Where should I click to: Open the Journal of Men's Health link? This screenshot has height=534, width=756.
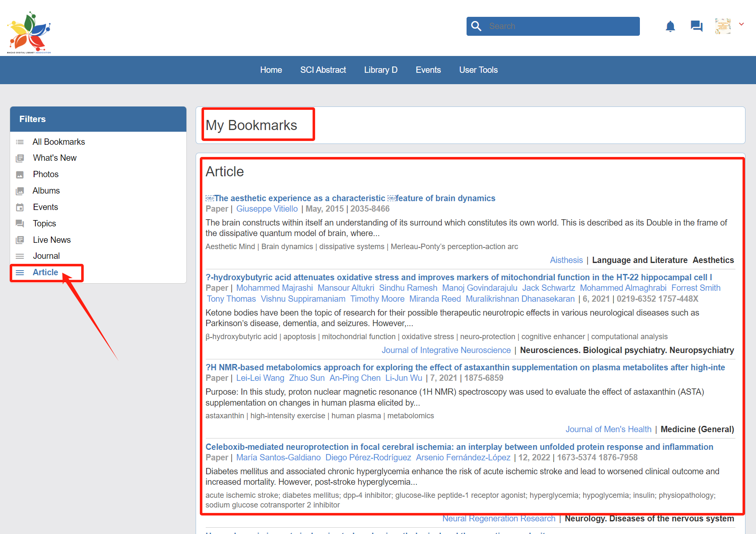point(608,429)
